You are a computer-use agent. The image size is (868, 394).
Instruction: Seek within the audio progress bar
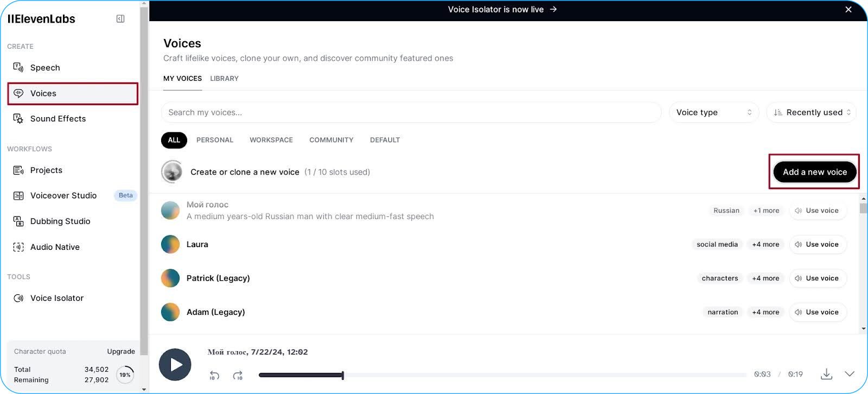click(502, 374)
